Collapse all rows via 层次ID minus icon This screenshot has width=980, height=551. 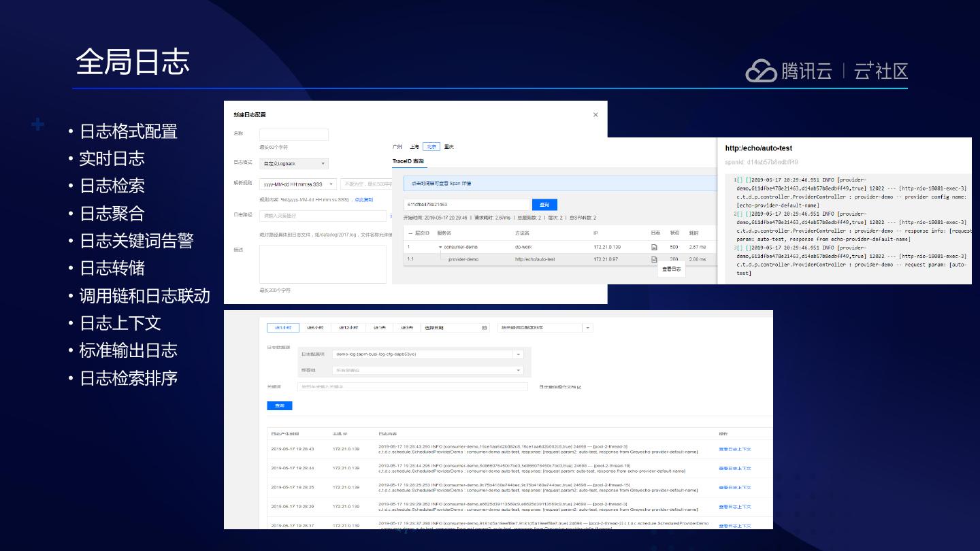(410, 233)
